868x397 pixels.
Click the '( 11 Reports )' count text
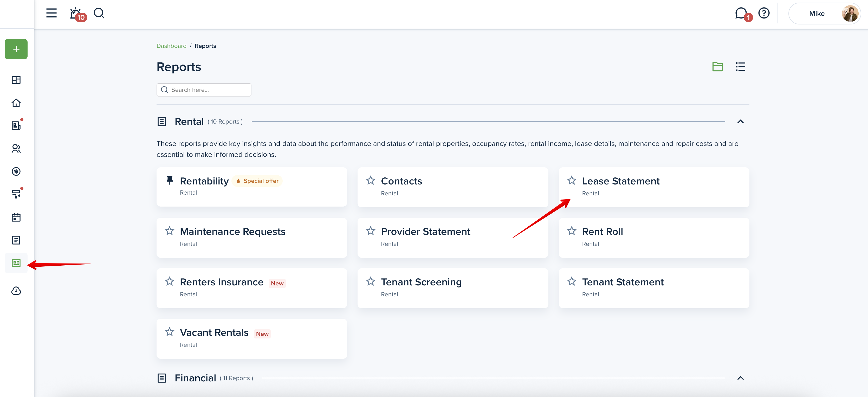click(236, 379)
